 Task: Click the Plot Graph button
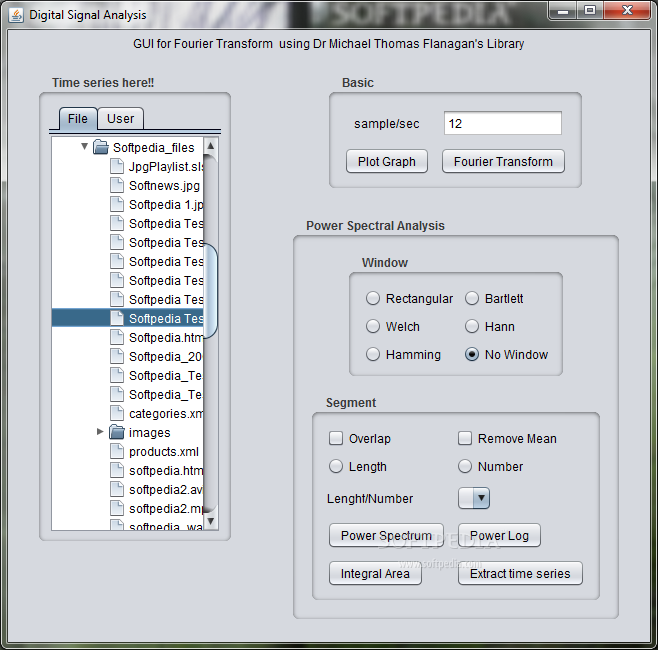click(386, 162)
